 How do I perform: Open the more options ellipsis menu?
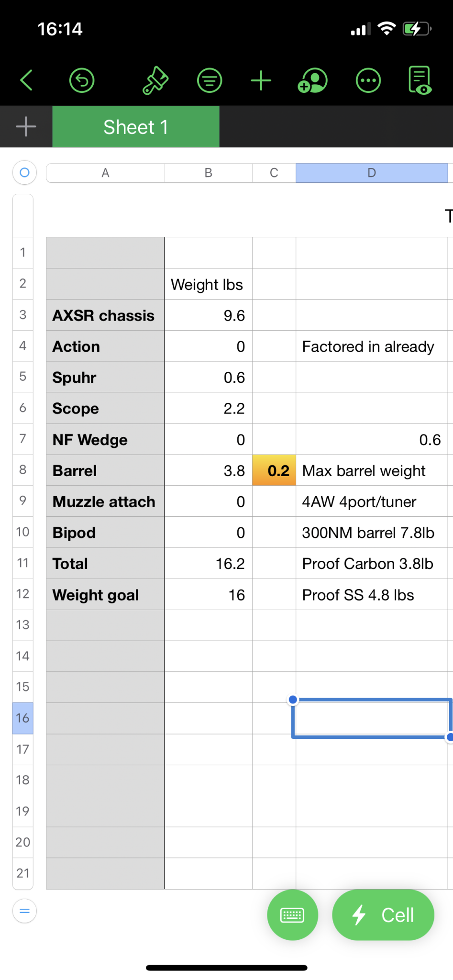[368, 80]
